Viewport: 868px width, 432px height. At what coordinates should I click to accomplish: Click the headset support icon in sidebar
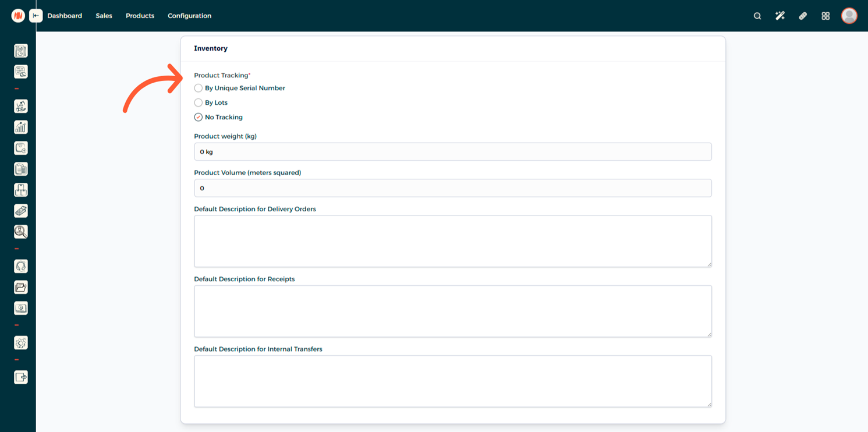(x=21, y=267)
